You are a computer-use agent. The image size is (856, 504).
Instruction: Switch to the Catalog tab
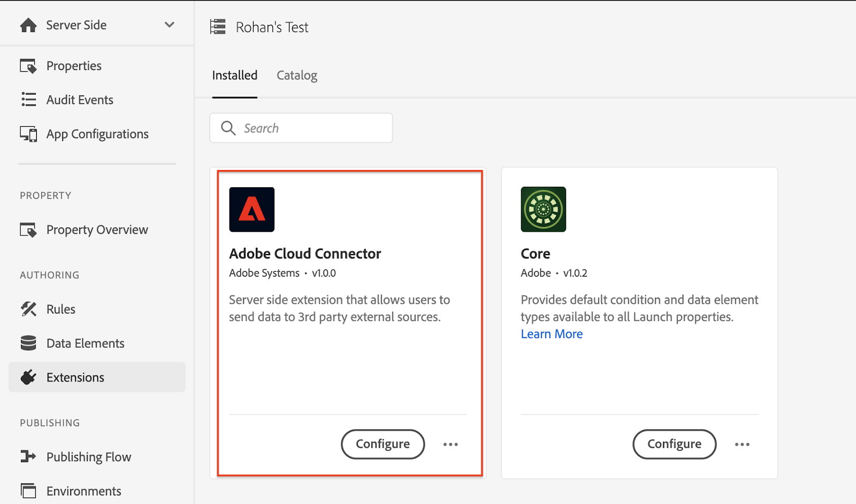[x=297, y=75]
